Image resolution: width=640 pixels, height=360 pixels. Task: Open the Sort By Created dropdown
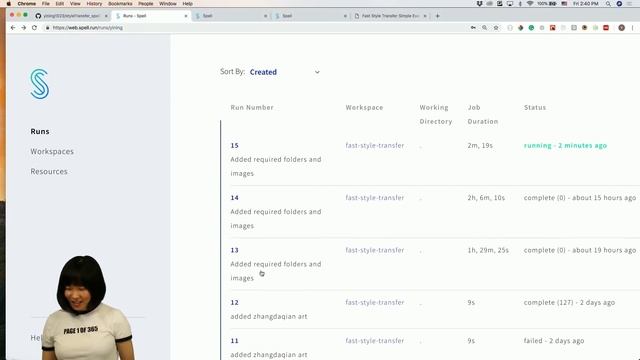tap(284, 72)
